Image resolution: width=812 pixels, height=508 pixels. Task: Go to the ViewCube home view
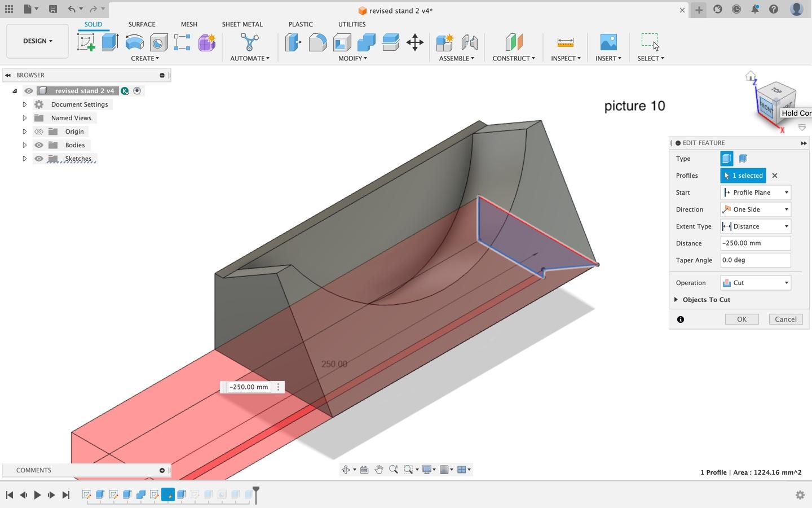[751, 76]
